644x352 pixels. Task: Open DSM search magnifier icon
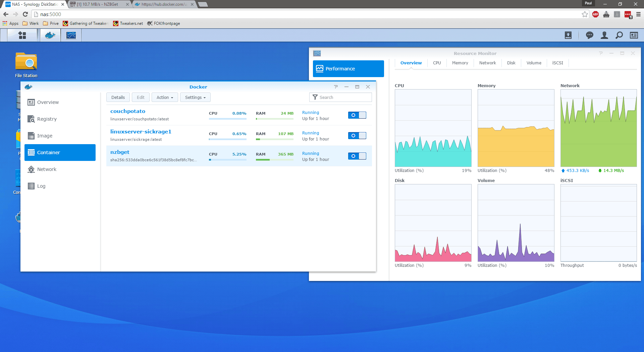click(x=619, y=35)
